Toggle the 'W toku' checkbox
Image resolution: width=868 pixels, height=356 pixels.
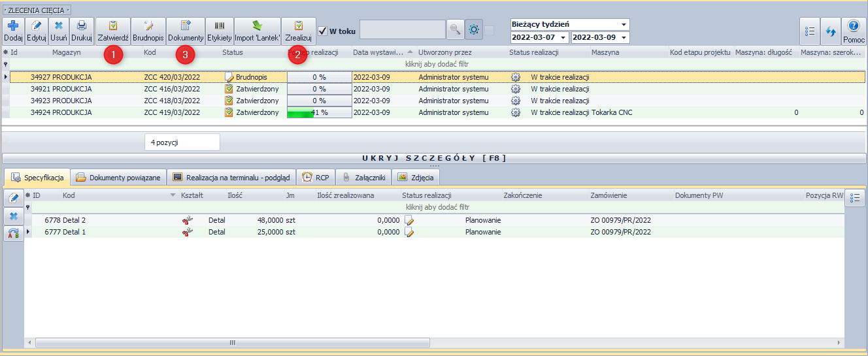(322, 30)
